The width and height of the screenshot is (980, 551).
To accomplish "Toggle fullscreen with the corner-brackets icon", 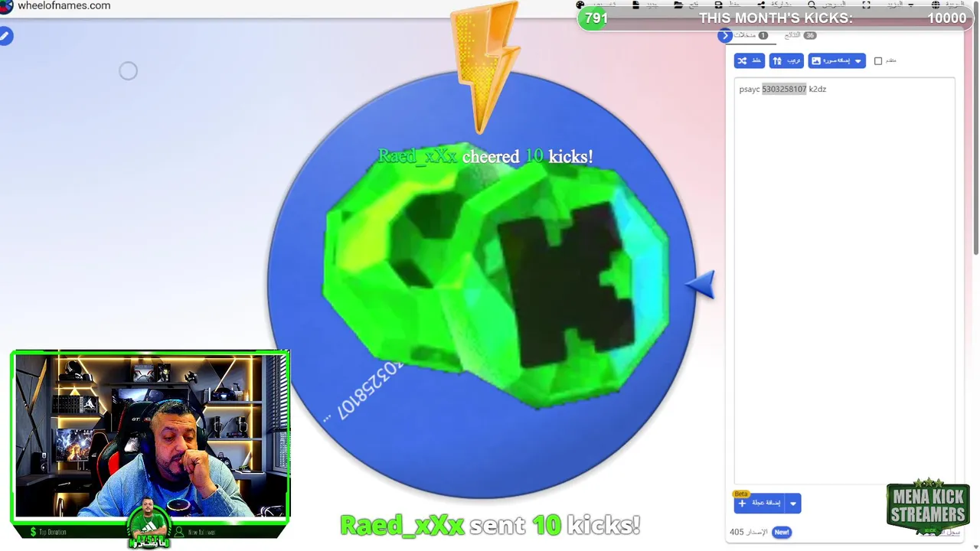I will pos(866,5).
